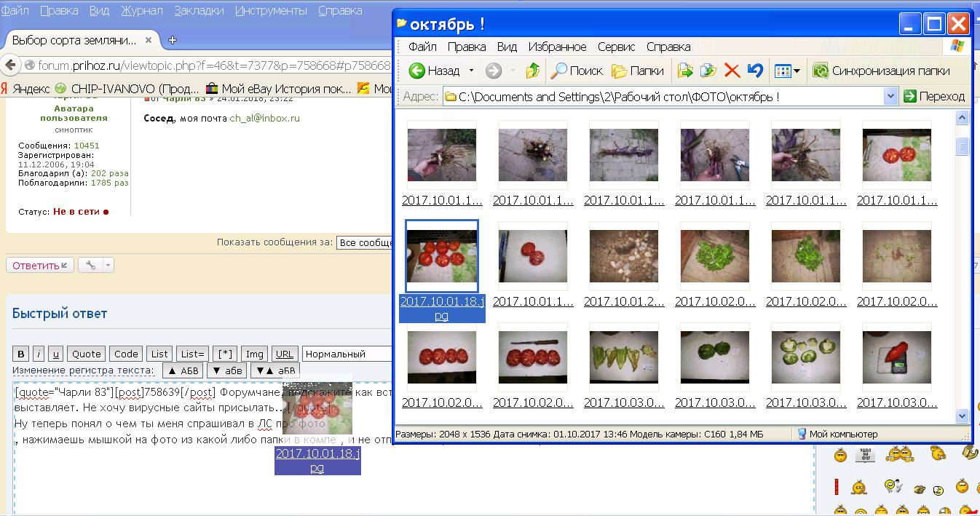Image resolution: width=980 pixels, height=516 pixels.
Task: Expand the address bar path dropdown
Action: click(x=890, y=96)
